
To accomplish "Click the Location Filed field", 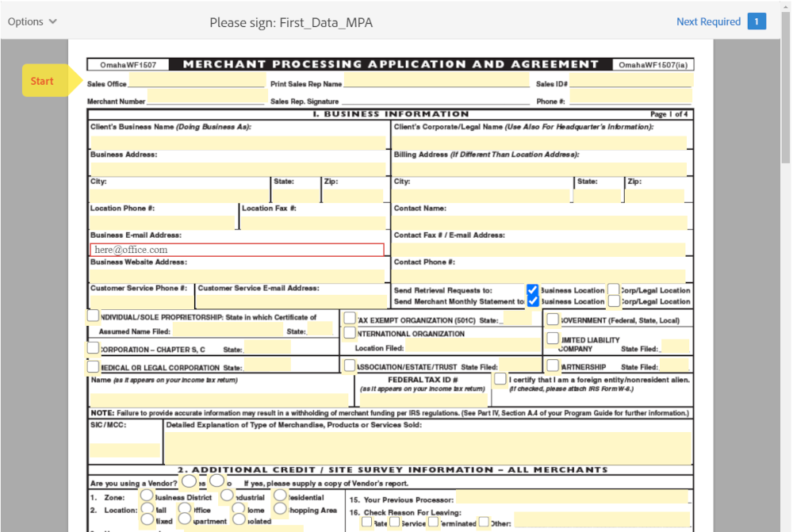I will coord(473,346).
